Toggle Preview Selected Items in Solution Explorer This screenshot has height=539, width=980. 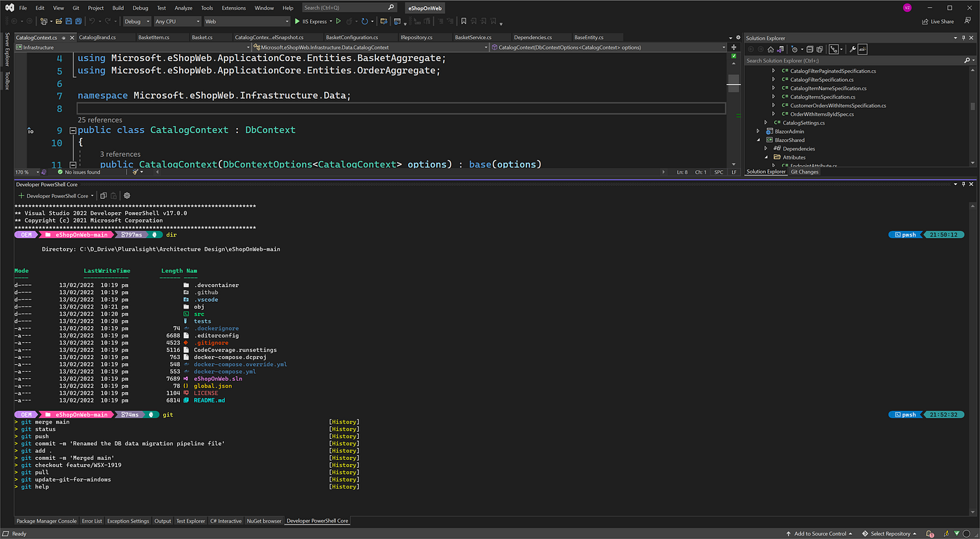point(862,50)
